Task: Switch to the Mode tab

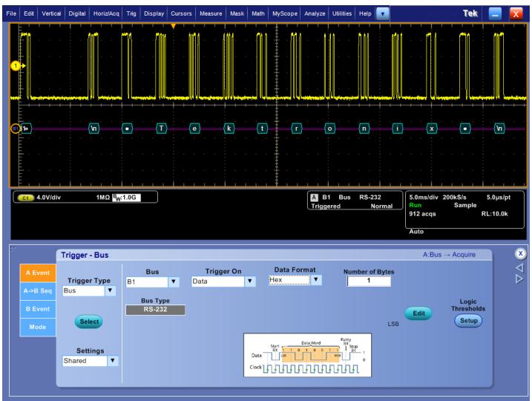Action: pyautogui.click(x=38, y=327)
